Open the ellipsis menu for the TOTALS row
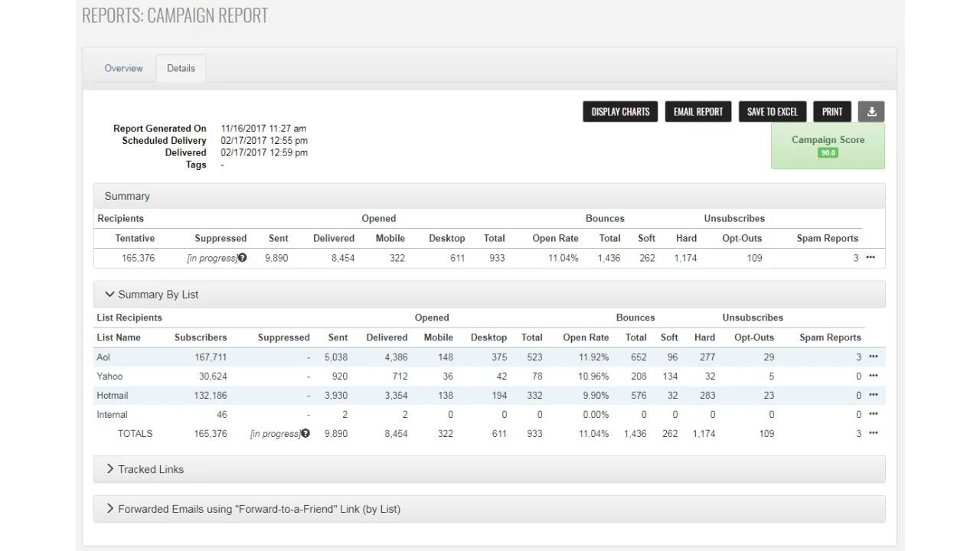Screen dimensions: 980x551 coord(873,433)
